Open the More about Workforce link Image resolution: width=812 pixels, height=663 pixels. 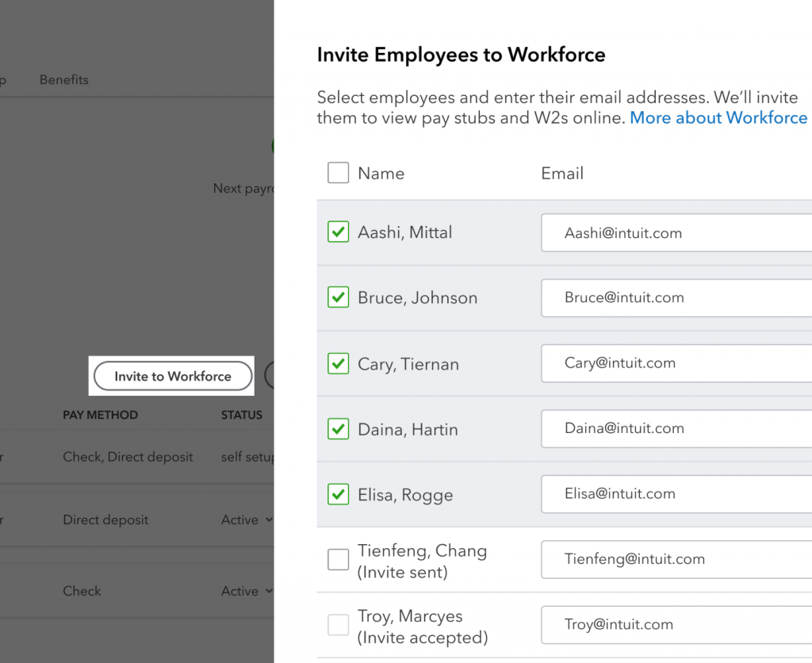pyautogui.click(x=718, y=117)
